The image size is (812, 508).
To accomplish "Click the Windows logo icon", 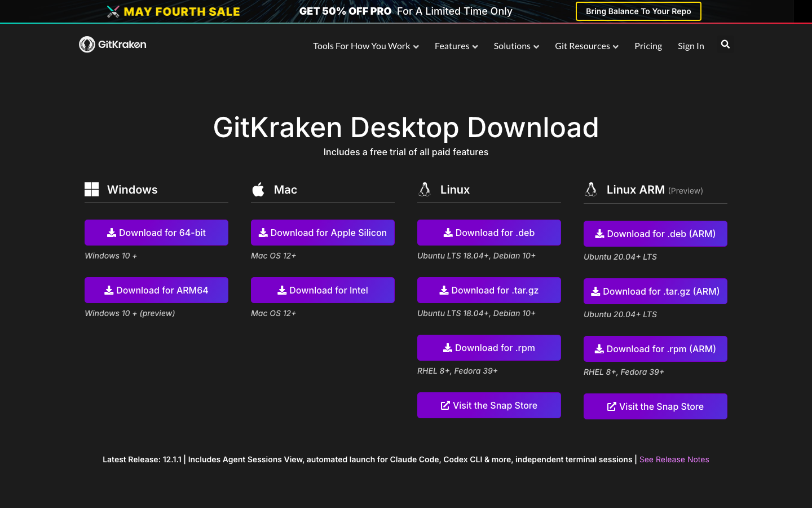I will [x=91, y=189].
